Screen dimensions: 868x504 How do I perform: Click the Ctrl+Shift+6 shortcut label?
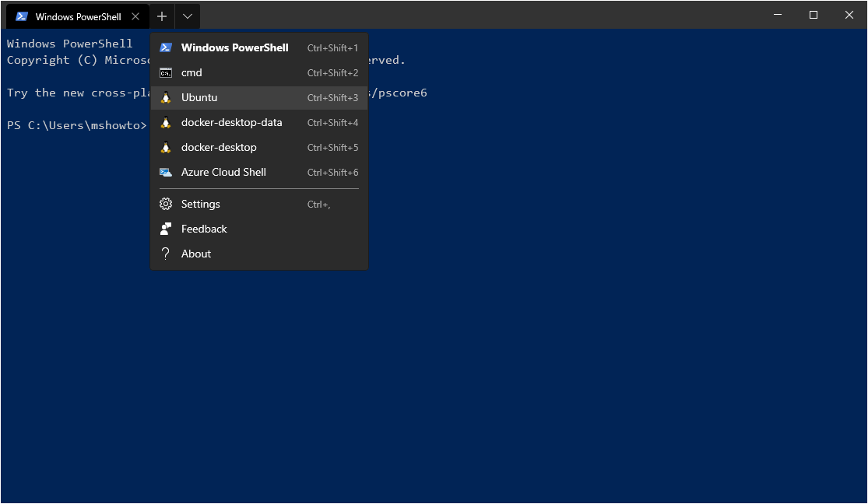(332, 173)
